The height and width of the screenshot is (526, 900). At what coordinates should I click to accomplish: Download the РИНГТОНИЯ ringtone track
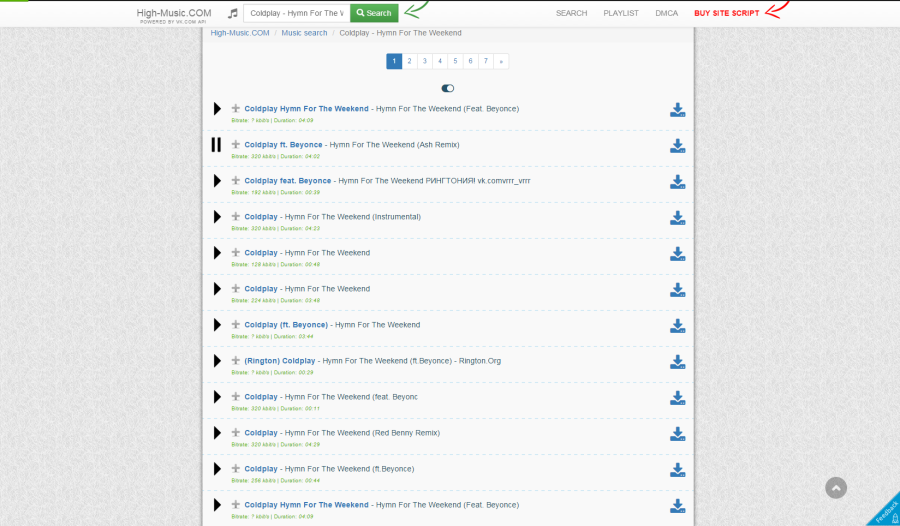pos(678,182)
